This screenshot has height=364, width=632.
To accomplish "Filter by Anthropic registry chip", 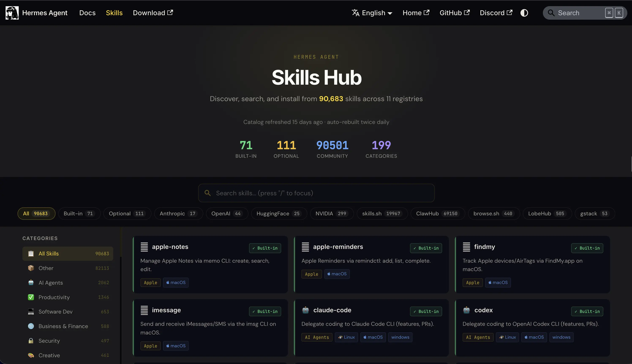I will 178,214.
